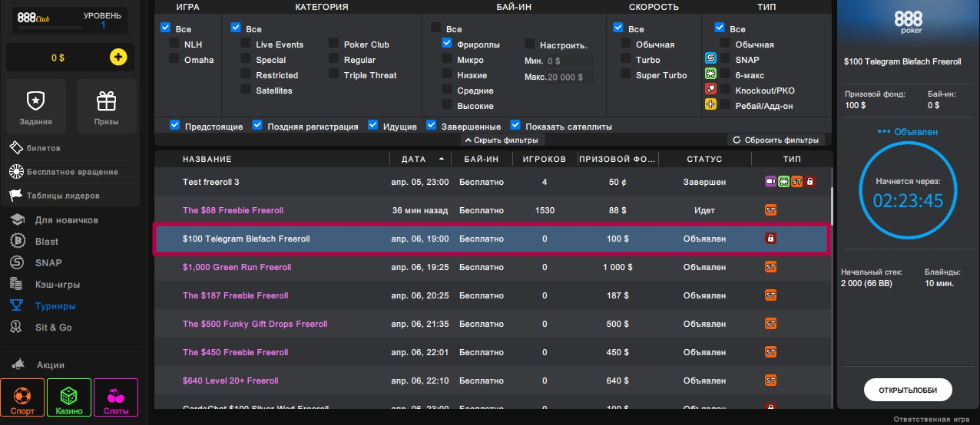Click ST icon in $1,000 Green Run row
The height and width of the screenshot is (425, 980).
coord(770,267)
